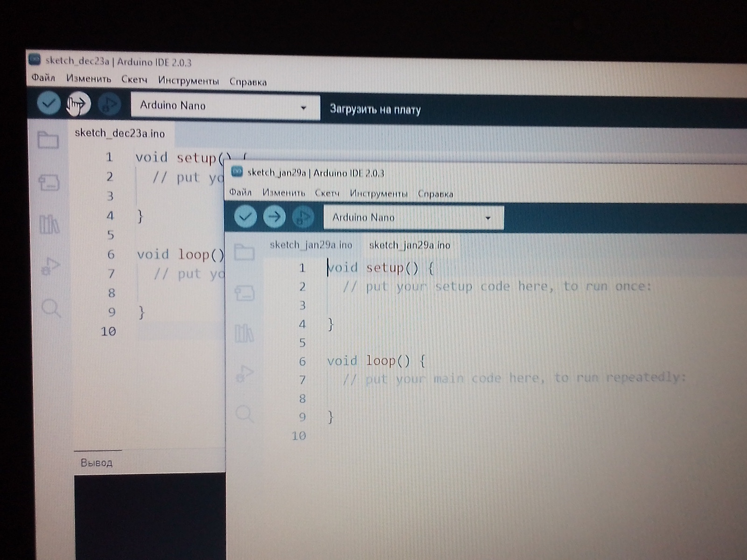Viewport: 747px width, 560px height.
Task: Click line number 10 in sketch_jan29a editor
Action: tap(299, 436)
